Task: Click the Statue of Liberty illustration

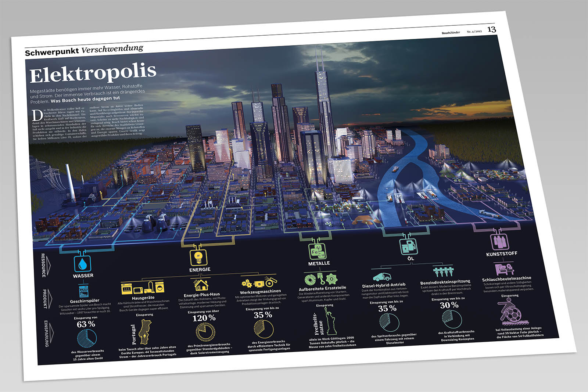Action: click(x=330, y=321)
